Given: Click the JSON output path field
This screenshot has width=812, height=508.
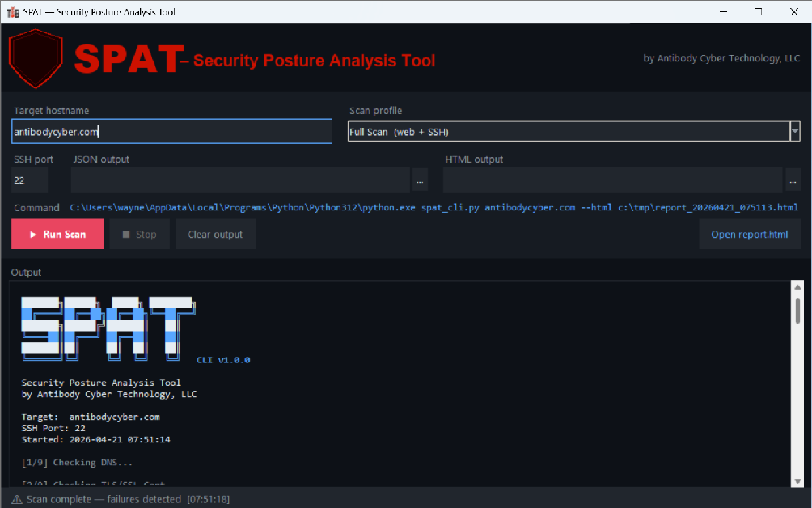Looking at the screenshot, I should pos(240,180).
